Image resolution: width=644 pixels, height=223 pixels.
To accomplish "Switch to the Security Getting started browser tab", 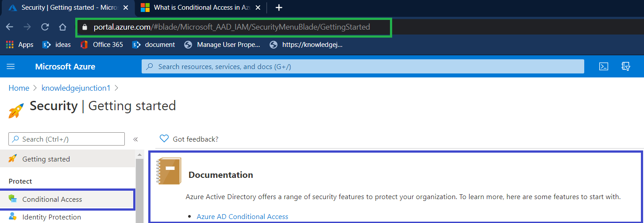I will (x=67, y=8).
